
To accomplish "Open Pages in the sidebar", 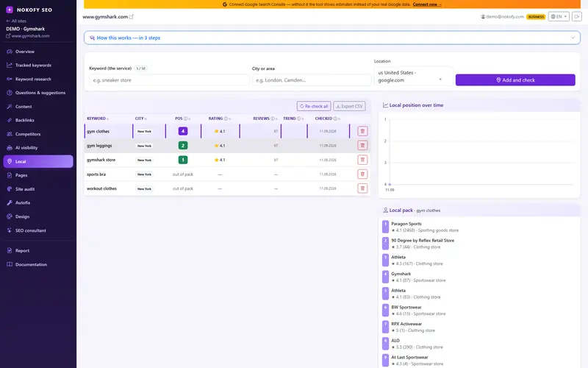I will (x=38, y=175).
